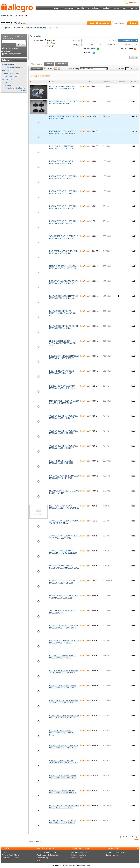Switch to the Używane tab
This screenshot has width=140, height=868.
click(x=61, y=64)
